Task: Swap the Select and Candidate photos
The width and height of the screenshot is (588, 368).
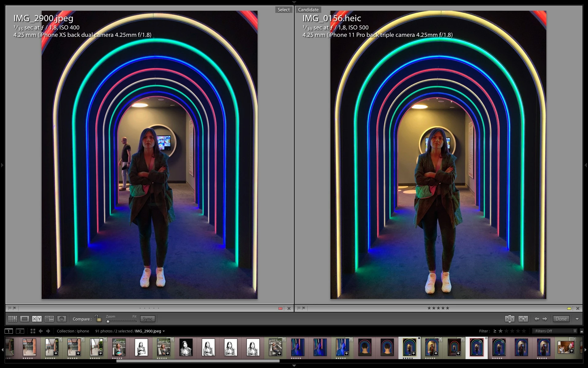Action: coord(510,319)
